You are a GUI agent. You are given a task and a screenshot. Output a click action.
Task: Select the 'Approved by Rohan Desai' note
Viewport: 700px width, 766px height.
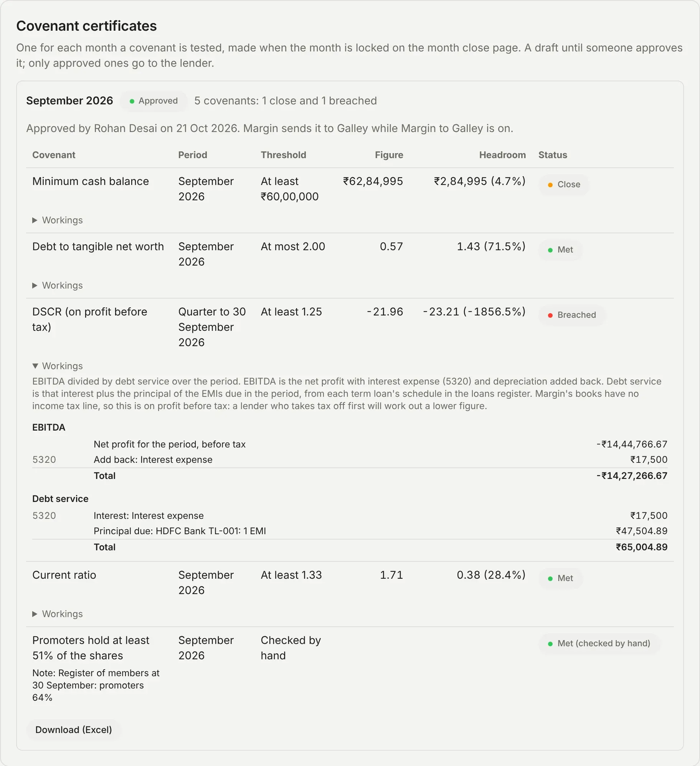point(270,128)
